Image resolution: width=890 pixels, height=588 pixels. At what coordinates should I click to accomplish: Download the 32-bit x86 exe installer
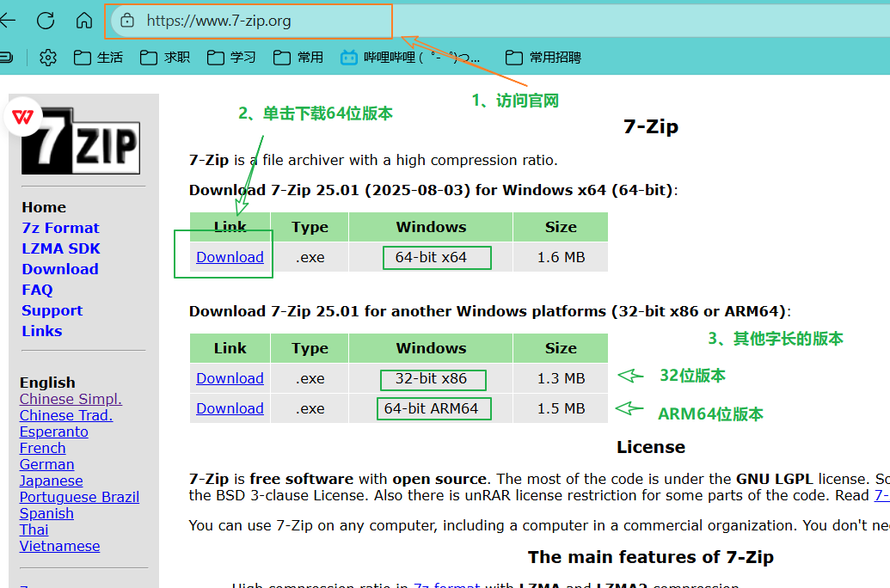coord(230,378)
